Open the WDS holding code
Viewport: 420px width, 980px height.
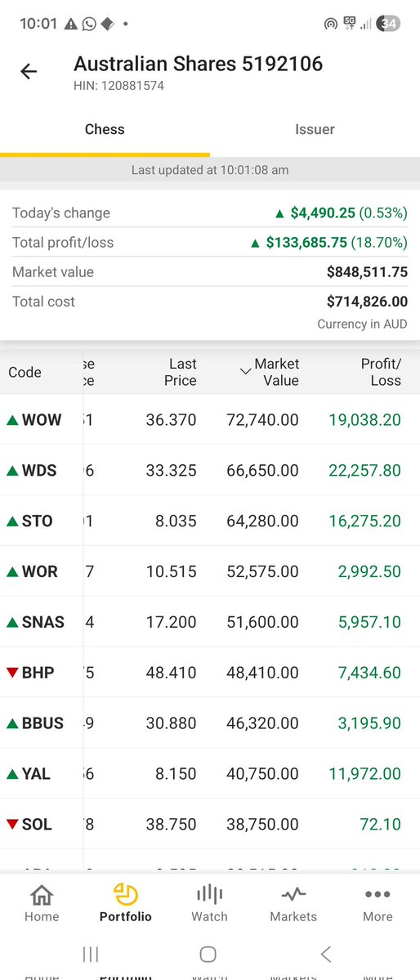[x=39, y=470]
